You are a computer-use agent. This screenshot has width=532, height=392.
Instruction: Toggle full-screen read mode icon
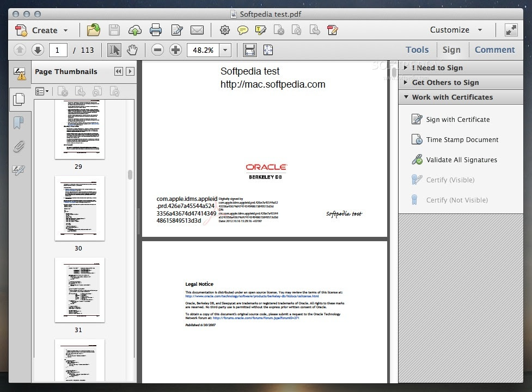point(511,30)
